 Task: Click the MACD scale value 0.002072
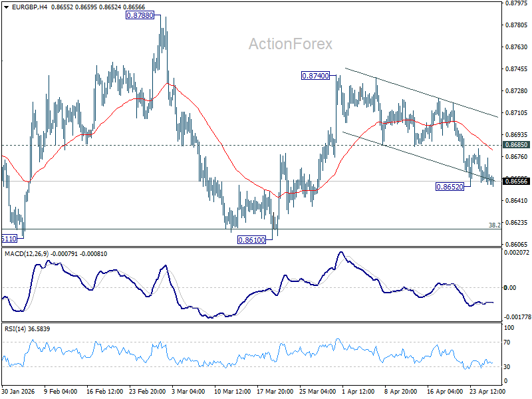click(x=517, y=253)
